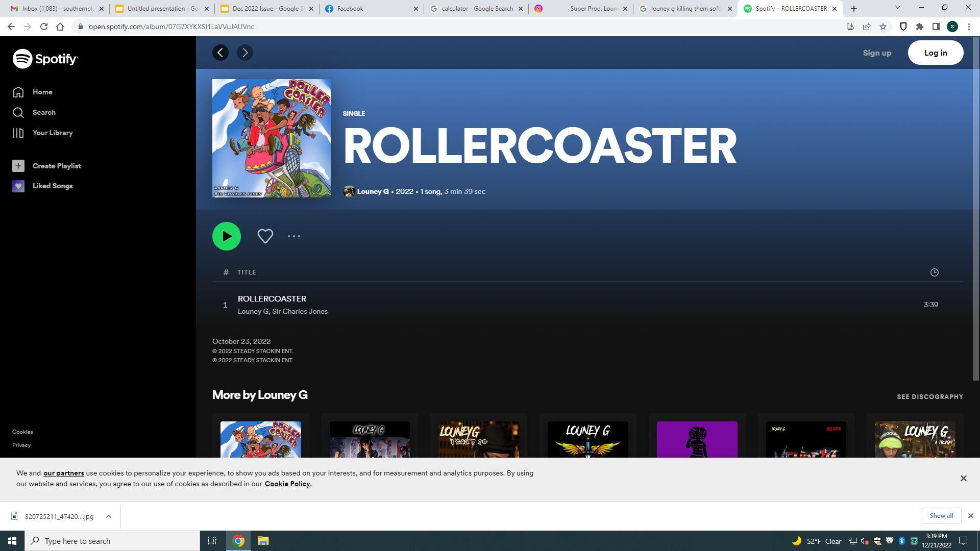Dismiss the cookie banner with X
Image resolution: width=980 pixels, height=551 pixels.
coord(963,478)
